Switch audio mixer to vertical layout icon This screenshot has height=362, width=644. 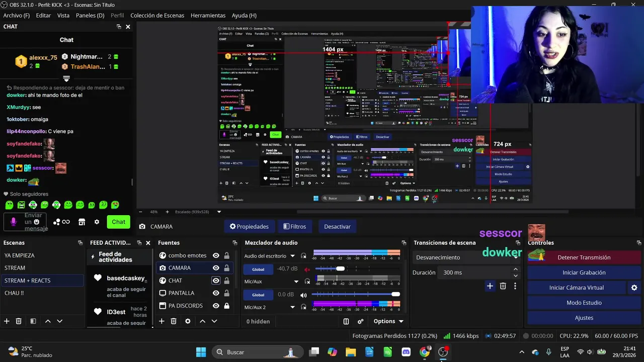click(x=346, y=321)
